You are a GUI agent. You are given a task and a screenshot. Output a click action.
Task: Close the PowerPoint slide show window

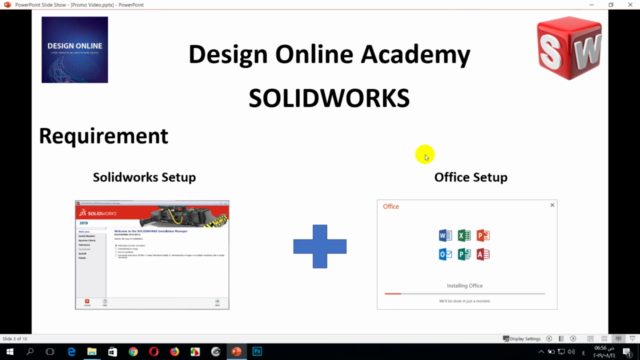click(630, 4)
